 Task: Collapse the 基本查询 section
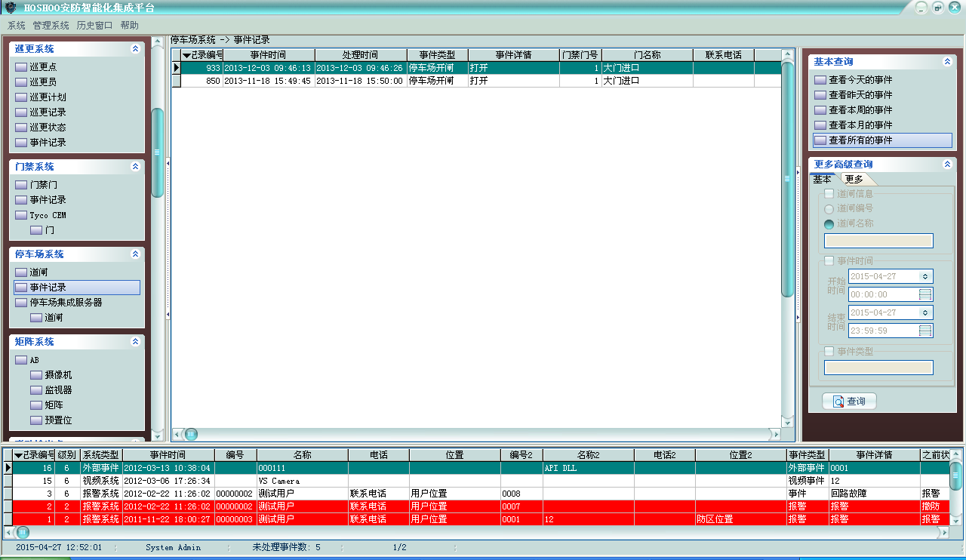tap(947, 62)
